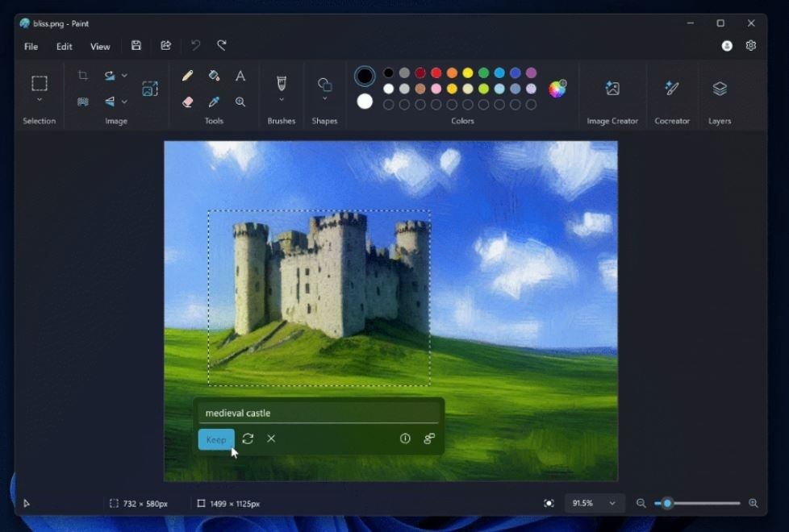The height and width of the screenshot is (532, 789).
Task: Pick the Eraser tool
Action: [x=187, y=102]
